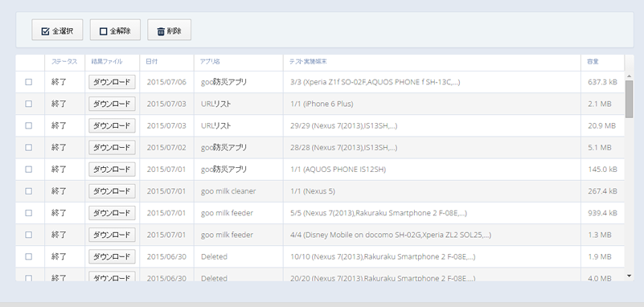Click the 4/4 Disney Mobile device text
Screen dimensions: 644x307
tap(391, 235)
